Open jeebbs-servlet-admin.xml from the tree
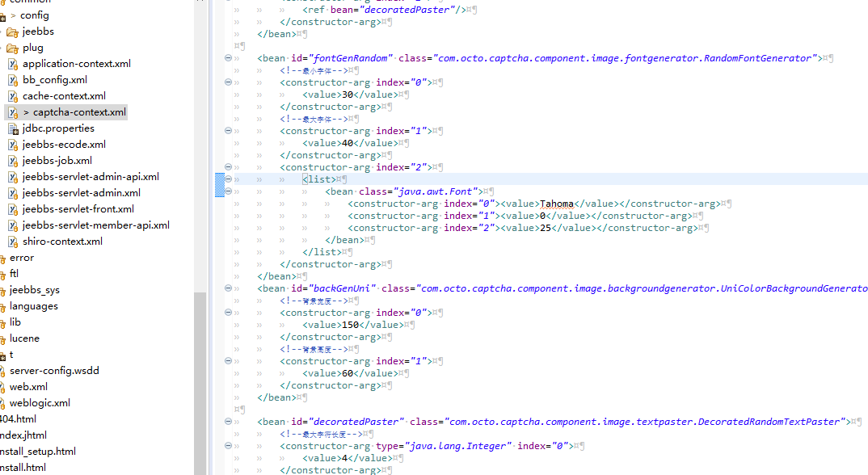 click(x=82, y=192)
